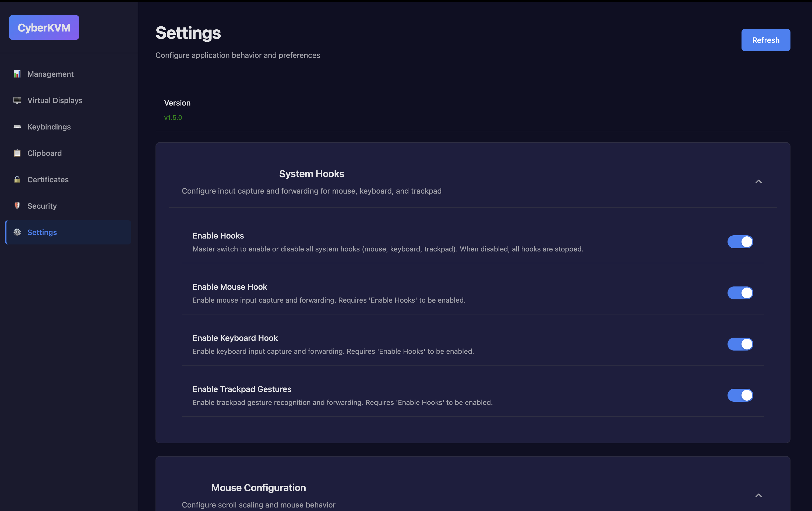Viewport: 812px width, 511px height.
Task: Click the CyberKVM logo
Action: [44, 27]
